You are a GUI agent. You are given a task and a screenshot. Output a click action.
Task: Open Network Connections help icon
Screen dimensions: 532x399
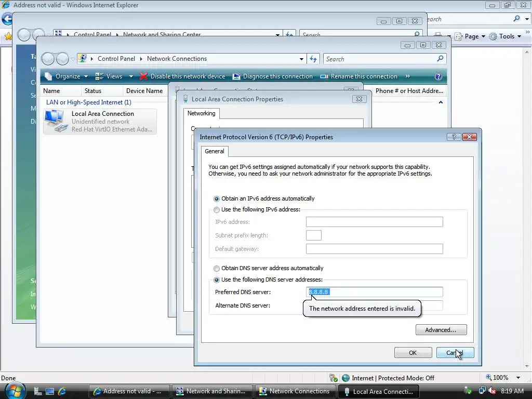click(x=438, y=76)
